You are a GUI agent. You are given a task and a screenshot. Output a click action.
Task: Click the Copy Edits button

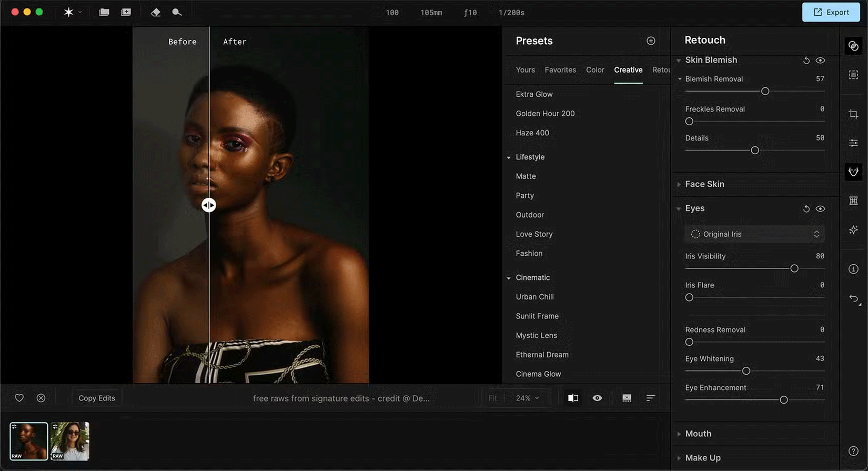(x=97, y=398)
